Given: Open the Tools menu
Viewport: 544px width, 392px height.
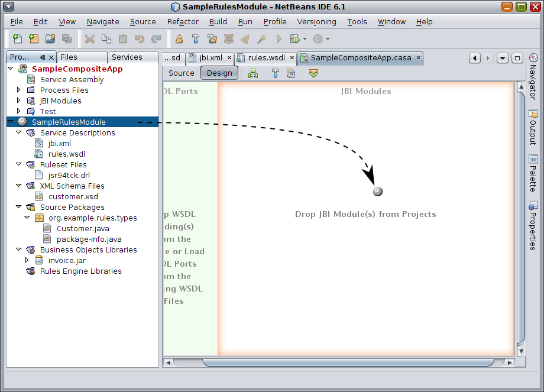Looking at the screenshot, I should tap(357, 21).
